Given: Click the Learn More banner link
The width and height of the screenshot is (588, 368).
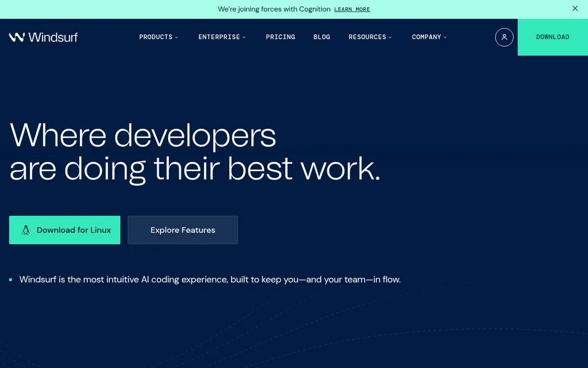Looking at the screenshot, I should point(352,9).
